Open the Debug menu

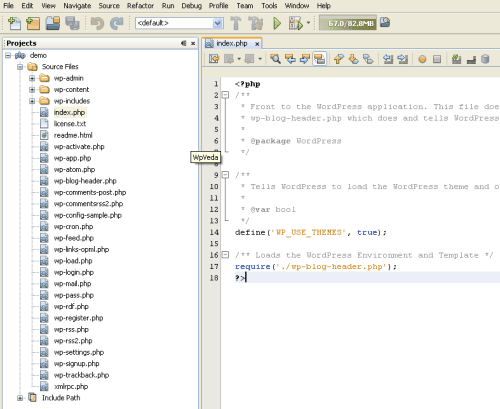coord(191,6)
